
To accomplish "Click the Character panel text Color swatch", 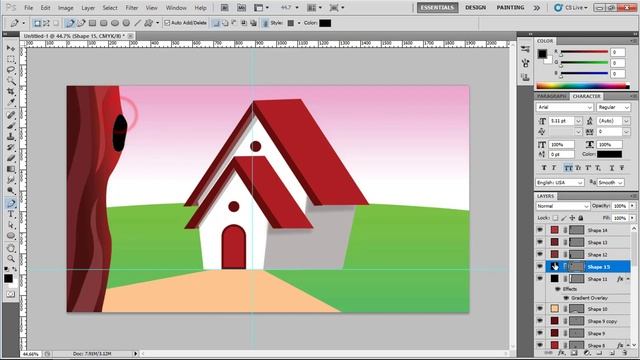I will pyautogui.click(x=609, y=154).
